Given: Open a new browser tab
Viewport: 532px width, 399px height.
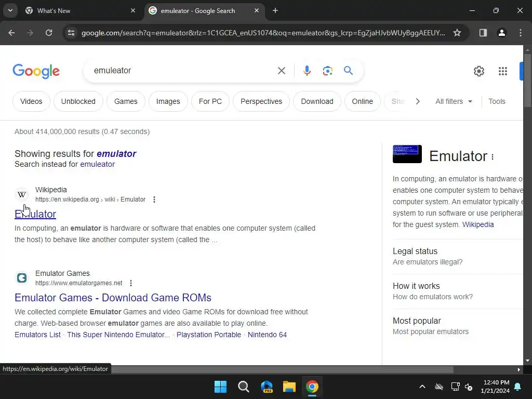Looking at the screenshot, I should coord(275,10).
